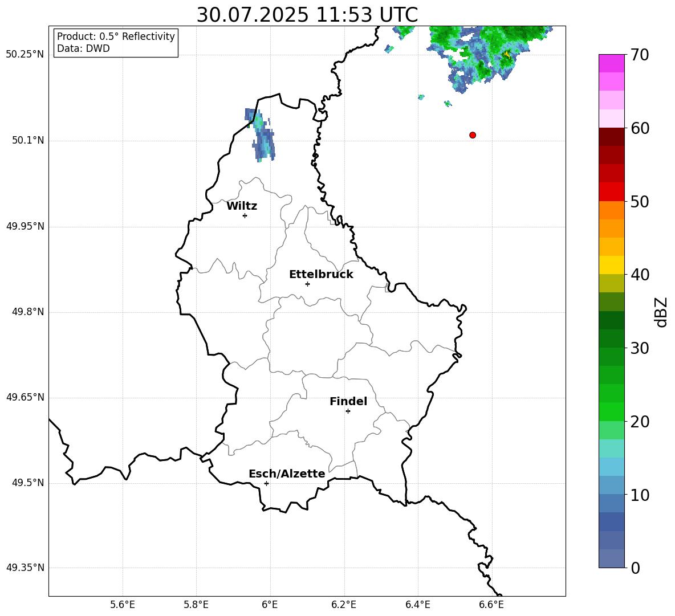Click the dark red colorbar segment below 60
This screenshot has width=675, height=616.
(611, 137)
